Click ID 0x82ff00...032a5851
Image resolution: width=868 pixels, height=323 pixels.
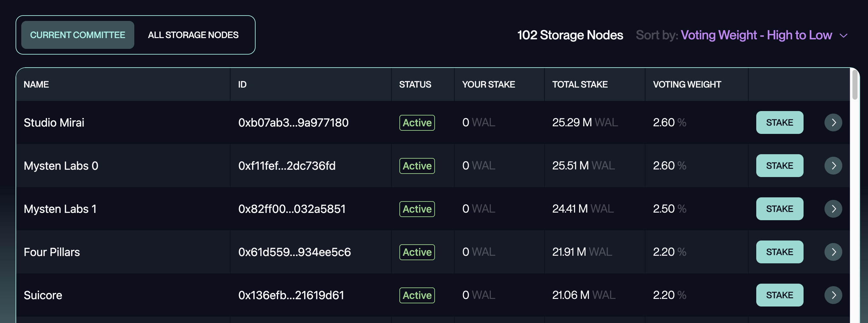(292, 208)
